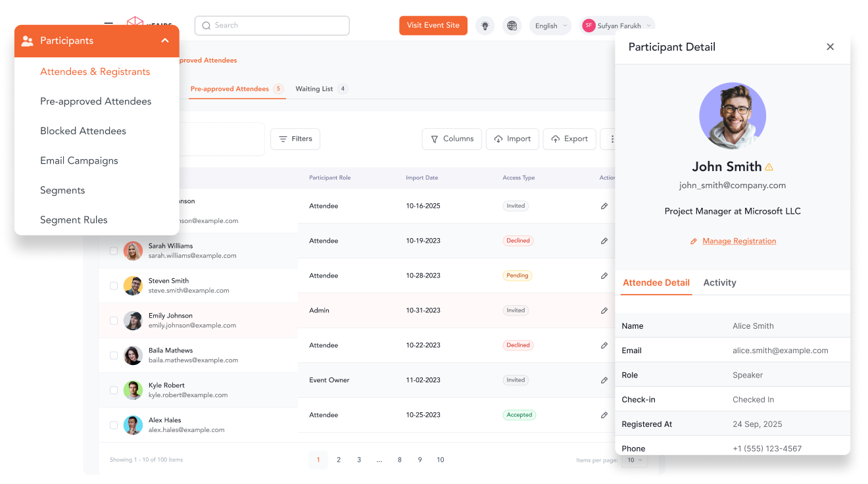Select the Emily Johnson row checkbox

coord(114,320)
